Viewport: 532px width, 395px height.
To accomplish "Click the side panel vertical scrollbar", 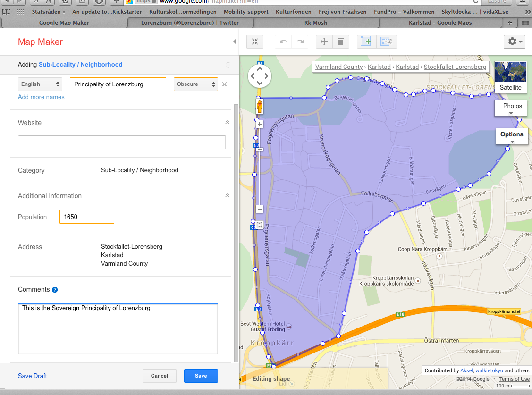I will tap(236, 234).
